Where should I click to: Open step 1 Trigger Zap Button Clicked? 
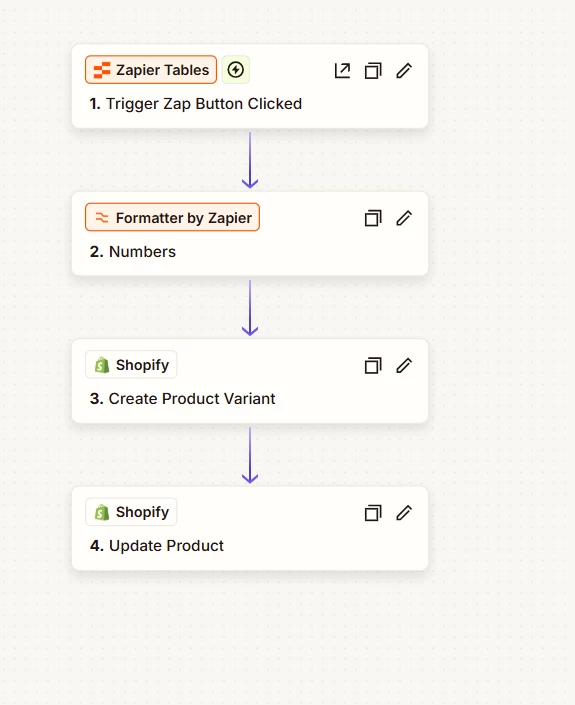tap(196, 104)
